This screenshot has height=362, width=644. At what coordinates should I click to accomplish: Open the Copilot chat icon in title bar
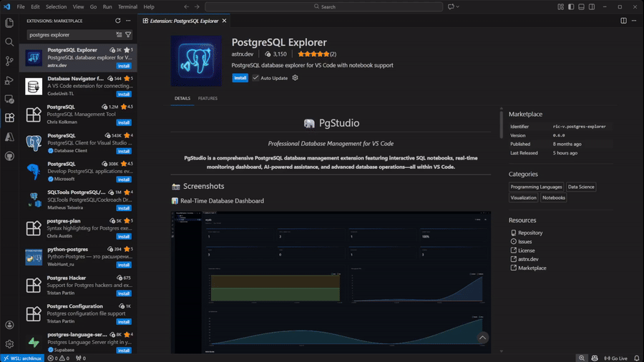(x=451, y=6)
